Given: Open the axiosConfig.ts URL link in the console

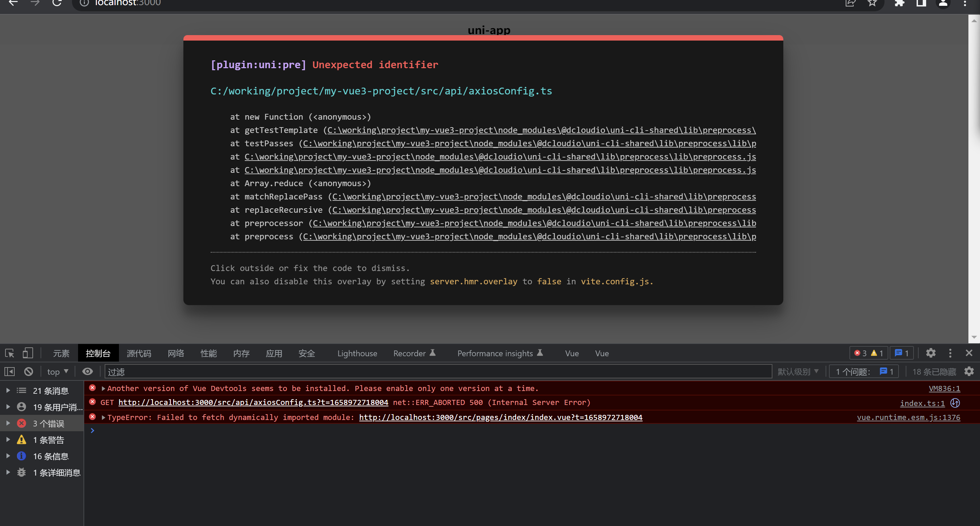Looking at the screenshot, I should tap(253, 402).
